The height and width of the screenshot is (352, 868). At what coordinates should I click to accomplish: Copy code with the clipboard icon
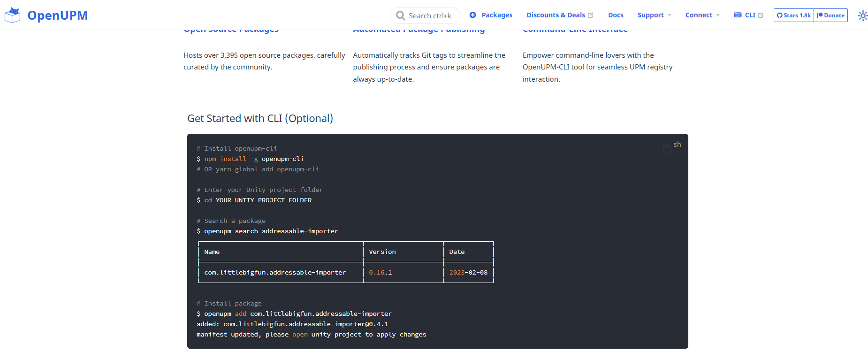[x=667, y=149]
